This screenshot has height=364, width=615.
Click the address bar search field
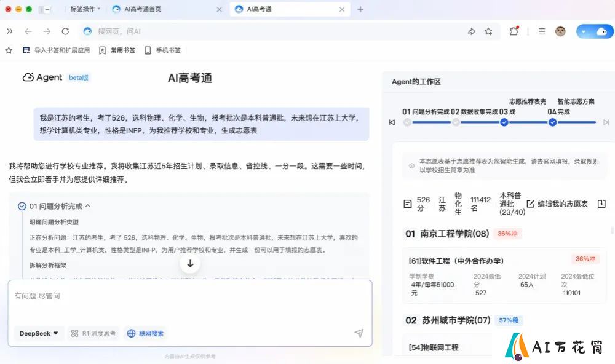tap(274, 31)
